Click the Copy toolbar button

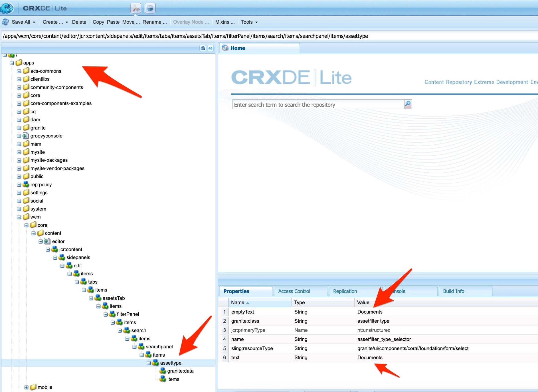tap(98, 22)
